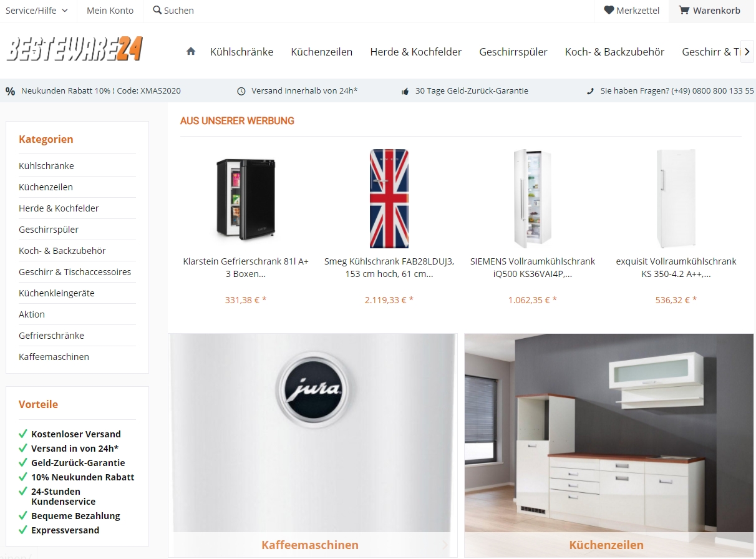Click the magnifier search icon
The image size is (756, 559).
pyautogui.click(x=157, y=10)
